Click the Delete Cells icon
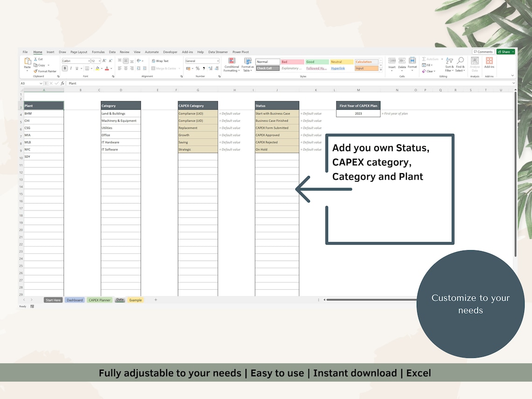The width and height of the screenshot is (532, 399). (x=402, y=62)
